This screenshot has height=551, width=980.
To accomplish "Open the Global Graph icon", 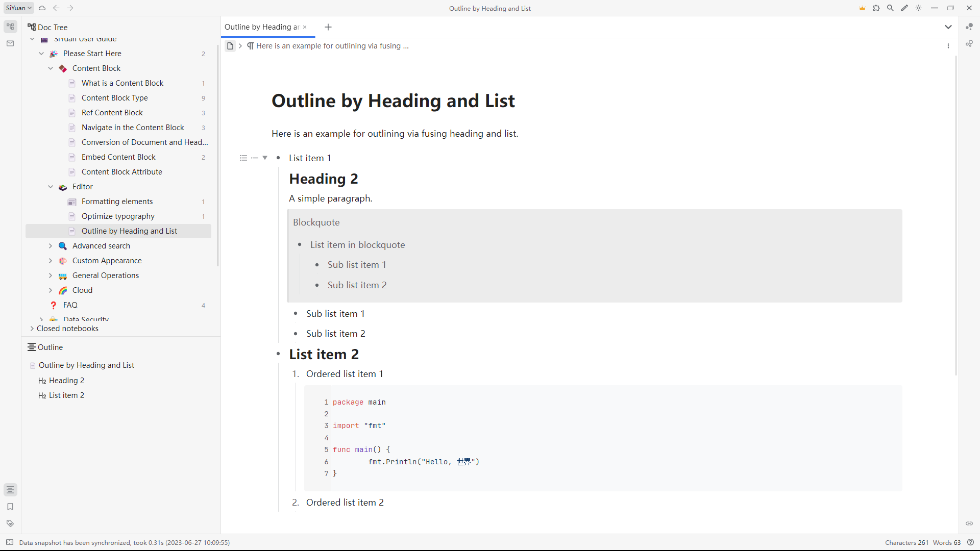I will [x=969, y=44].
